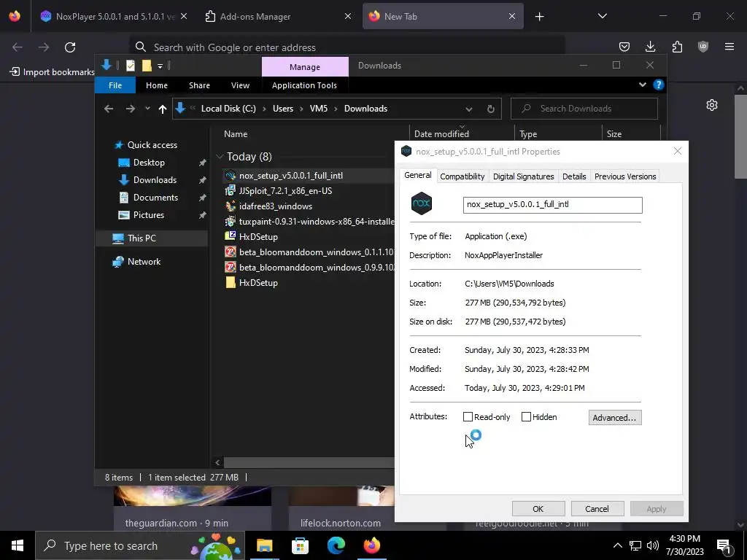Select Desktop in Quick access
Image resolution: width=747 pixels, height=560 pixels.
pos(149,163)
